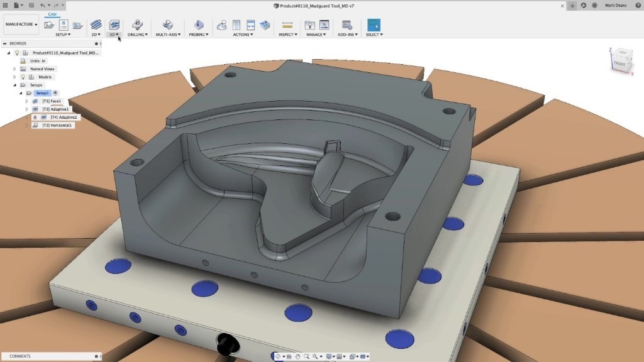
Task: Open the MANUFACTURE workspace dropdown
Action: coord(21,25)
